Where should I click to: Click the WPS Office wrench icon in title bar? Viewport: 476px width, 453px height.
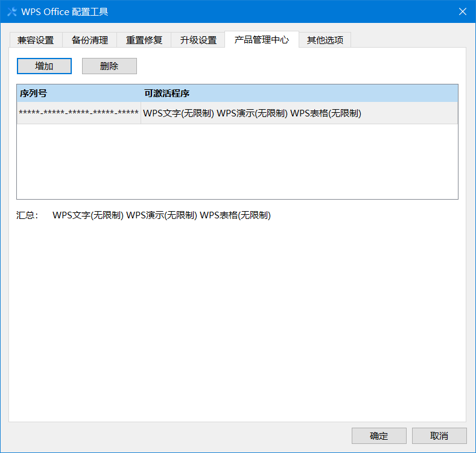[x=12, y=12]
